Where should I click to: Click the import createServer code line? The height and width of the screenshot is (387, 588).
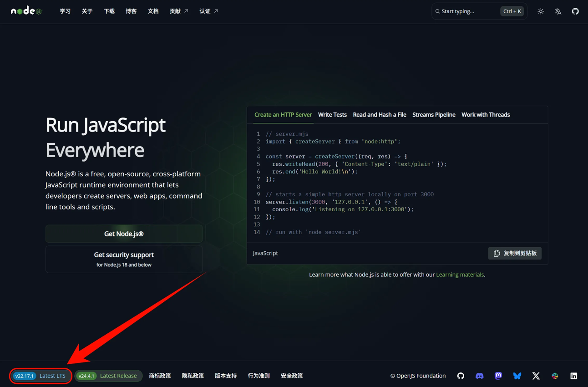(x=333, y=142)
